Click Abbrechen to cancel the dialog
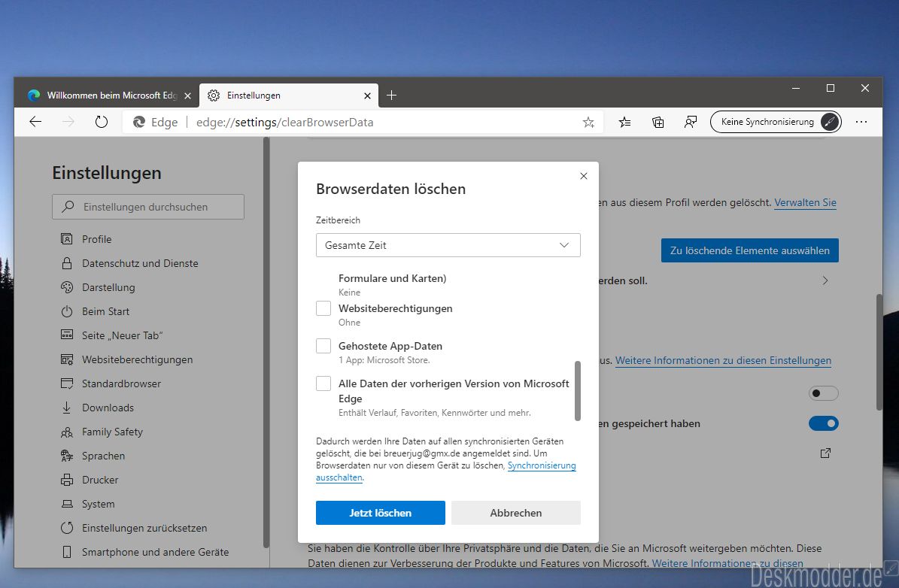The image size is (899, 588). coord(516,513)
